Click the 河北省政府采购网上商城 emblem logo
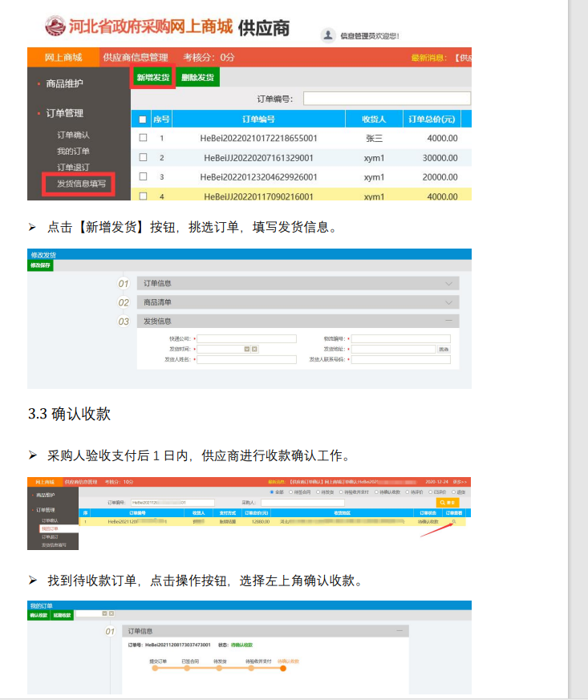 pyautogui.click(x=55, y=26)
